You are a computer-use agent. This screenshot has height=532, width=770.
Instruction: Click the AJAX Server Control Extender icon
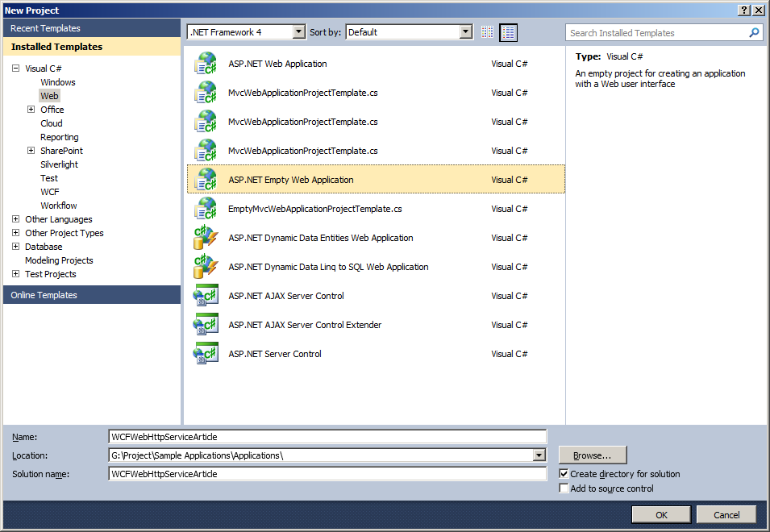[x=206, y=324]
